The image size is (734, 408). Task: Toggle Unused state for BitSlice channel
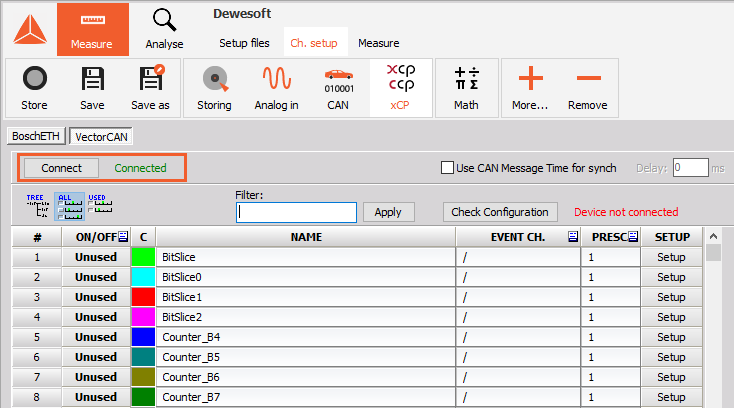(x=96, y=257)
